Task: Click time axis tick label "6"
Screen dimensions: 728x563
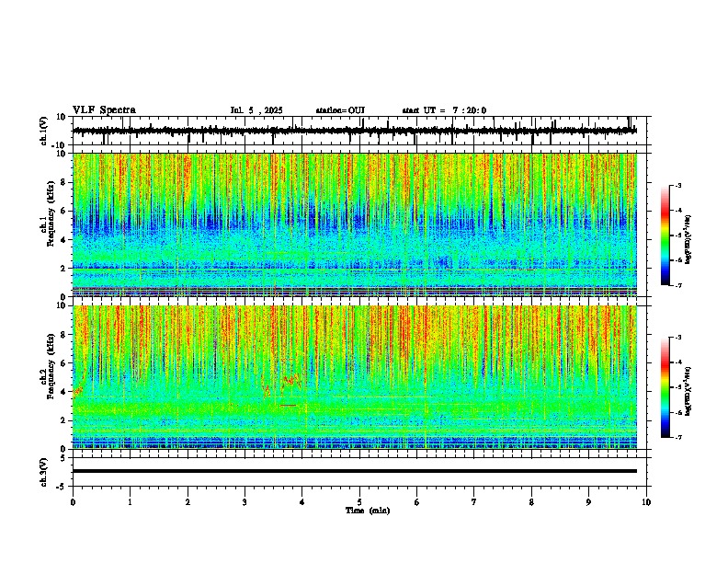Action: click(x=416, y=502)
